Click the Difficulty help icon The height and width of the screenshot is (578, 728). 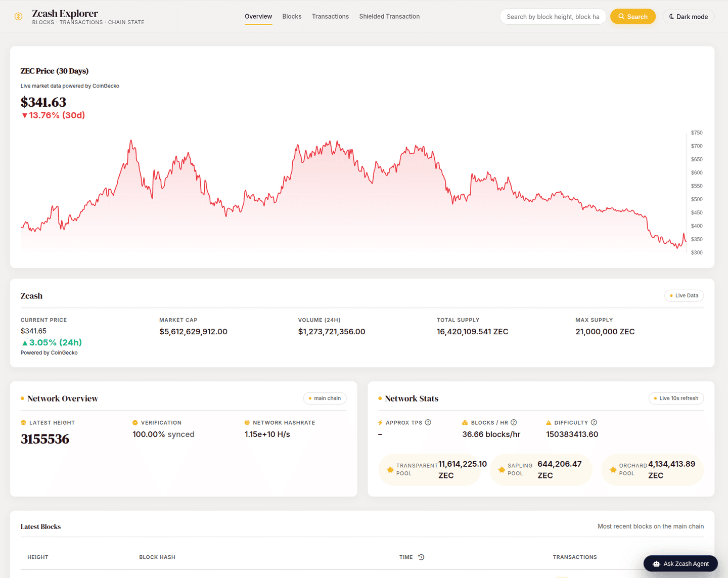[x=594, y=422]
